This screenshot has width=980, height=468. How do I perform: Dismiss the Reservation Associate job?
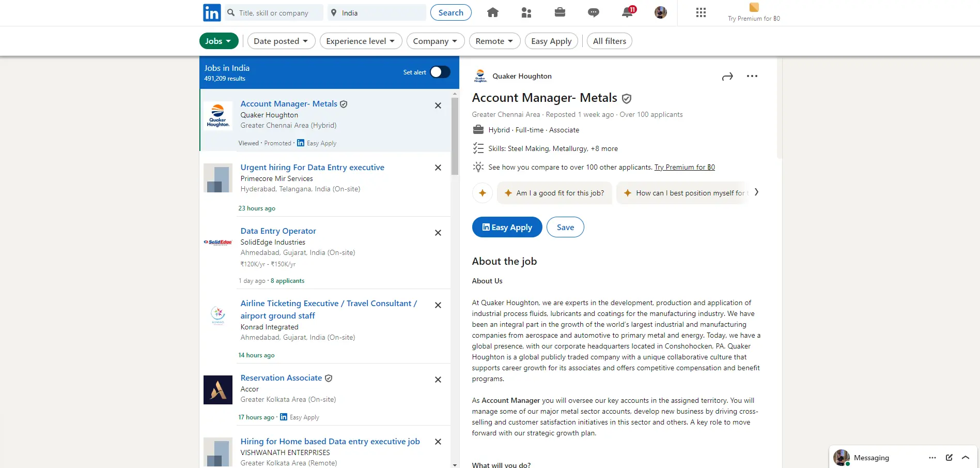(x=438, y=380)
